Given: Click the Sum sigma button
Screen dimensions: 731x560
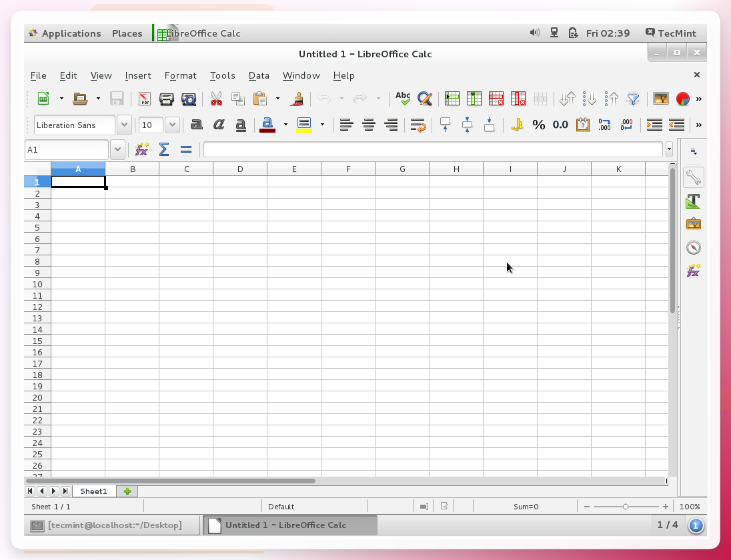Looking at the screenshot, I should tap(163, 149).
